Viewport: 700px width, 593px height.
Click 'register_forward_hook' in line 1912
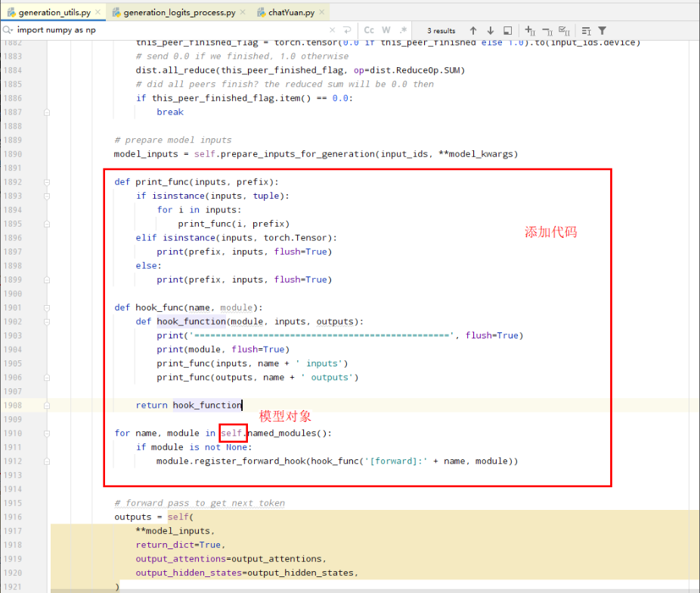(250, 461)
